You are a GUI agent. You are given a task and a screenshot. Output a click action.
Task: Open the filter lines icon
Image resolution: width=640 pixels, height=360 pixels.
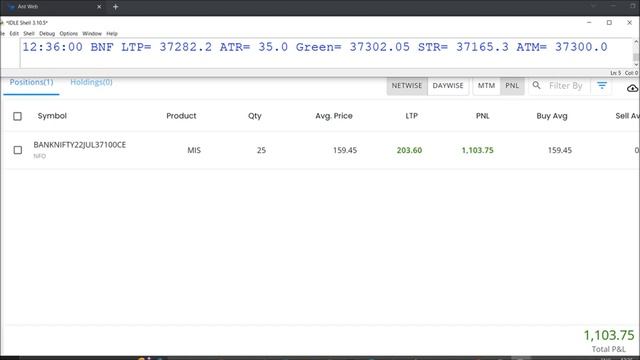602,85
